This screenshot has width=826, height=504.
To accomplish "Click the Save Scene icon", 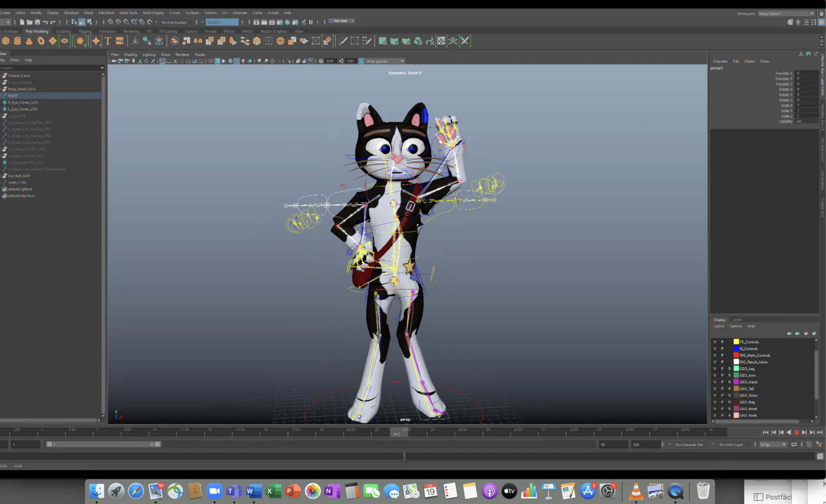I will tap(37, 22).
